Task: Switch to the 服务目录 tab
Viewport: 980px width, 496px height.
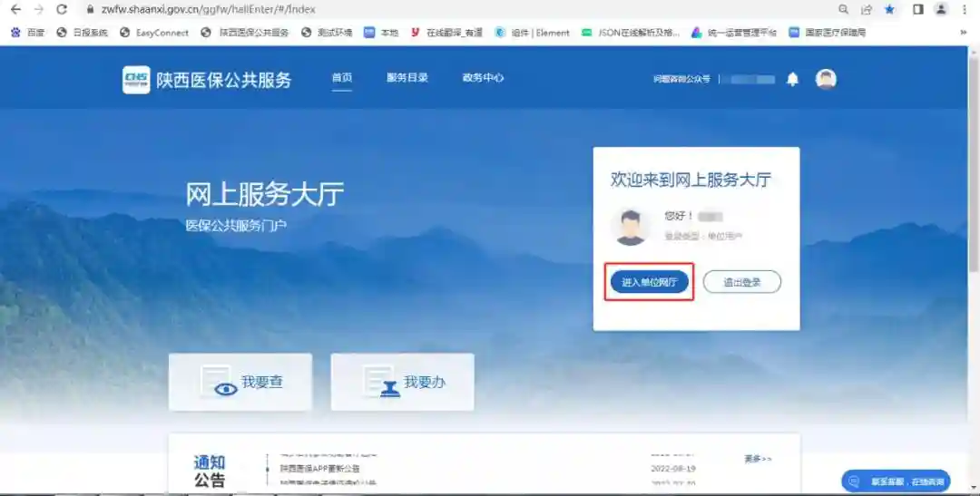Action: (407, 78)
